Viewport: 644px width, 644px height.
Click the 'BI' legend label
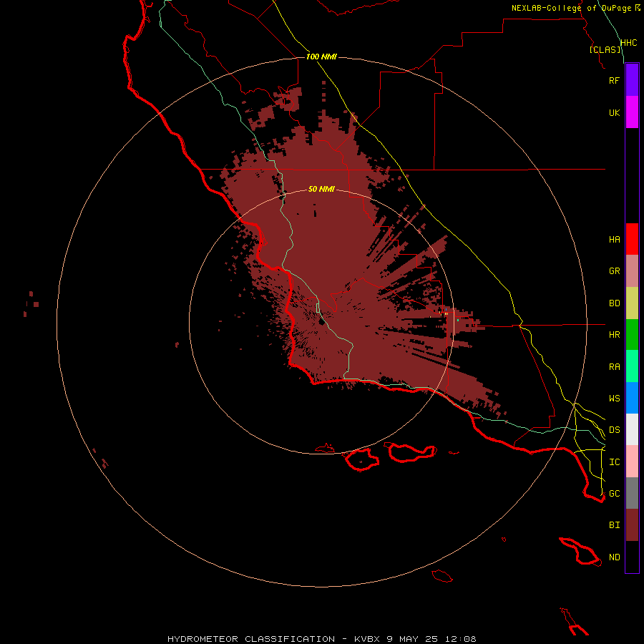[x=614, y=525]
